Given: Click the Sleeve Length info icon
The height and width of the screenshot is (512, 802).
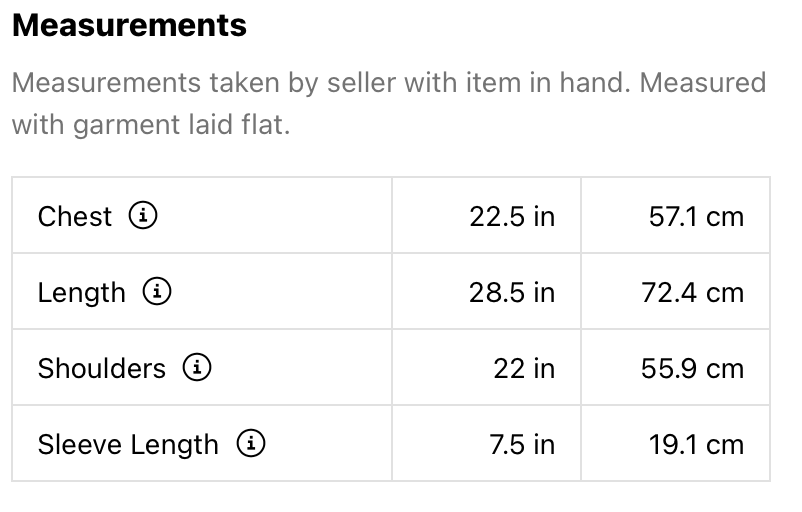Looking at the screenshot, I should point(250,443).
